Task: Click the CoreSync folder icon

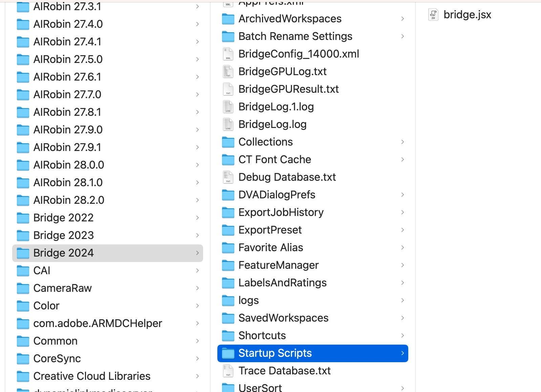Action: click(x=23, y=359)
